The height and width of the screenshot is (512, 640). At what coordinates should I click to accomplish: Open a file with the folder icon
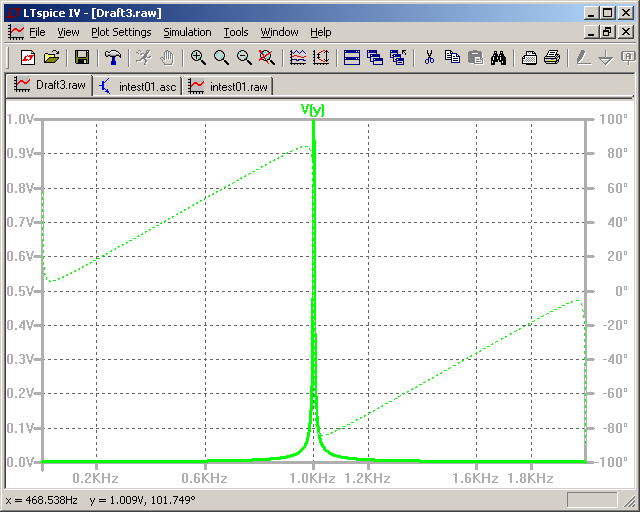click(x=52, y=58)
